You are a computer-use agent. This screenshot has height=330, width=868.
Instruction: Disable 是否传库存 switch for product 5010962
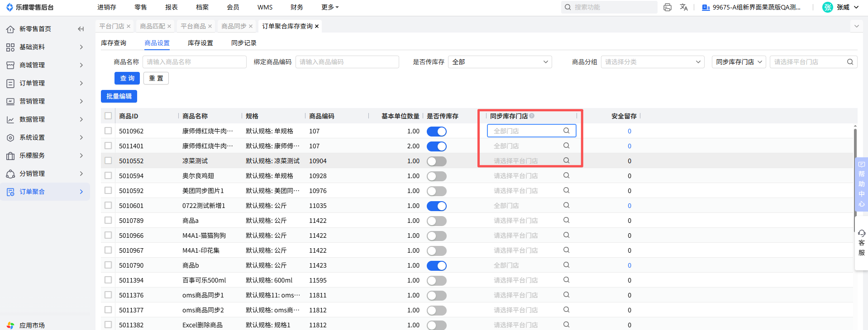[x=437, y=131]
